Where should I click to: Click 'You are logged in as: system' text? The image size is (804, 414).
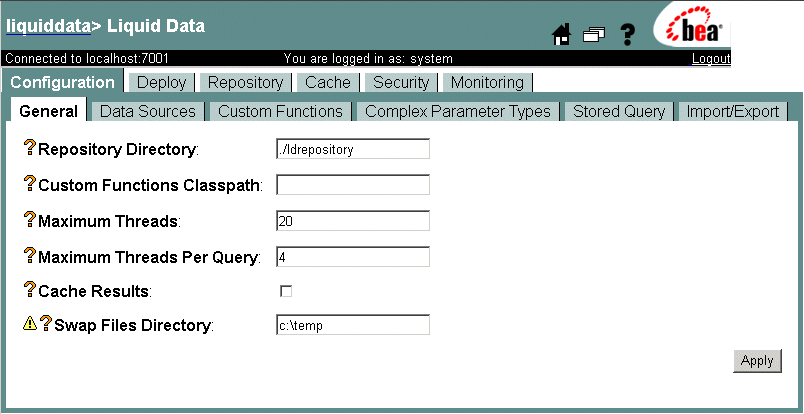click(368, 58)
